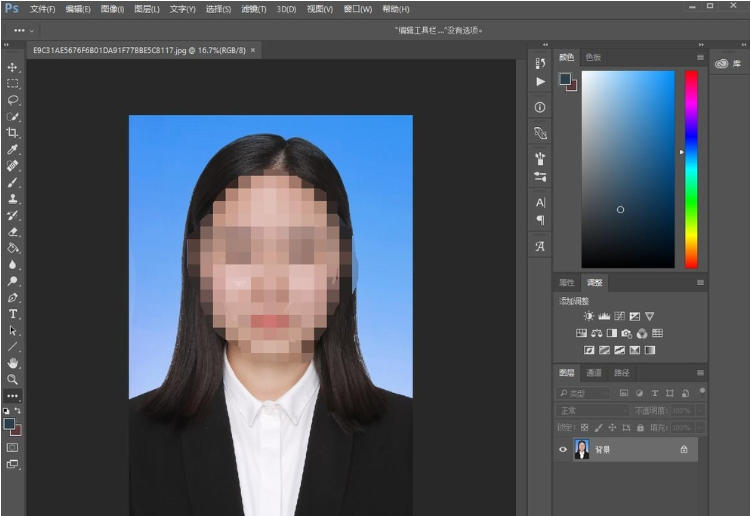Add a Brightness/Contrast adjustment
The width and height of the screenshot is (751, 516).
click(589, 316)
